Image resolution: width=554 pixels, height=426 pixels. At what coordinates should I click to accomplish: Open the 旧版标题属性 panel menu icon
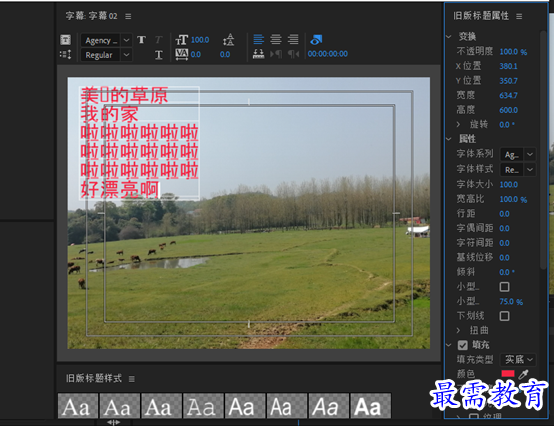pos(519,17)
